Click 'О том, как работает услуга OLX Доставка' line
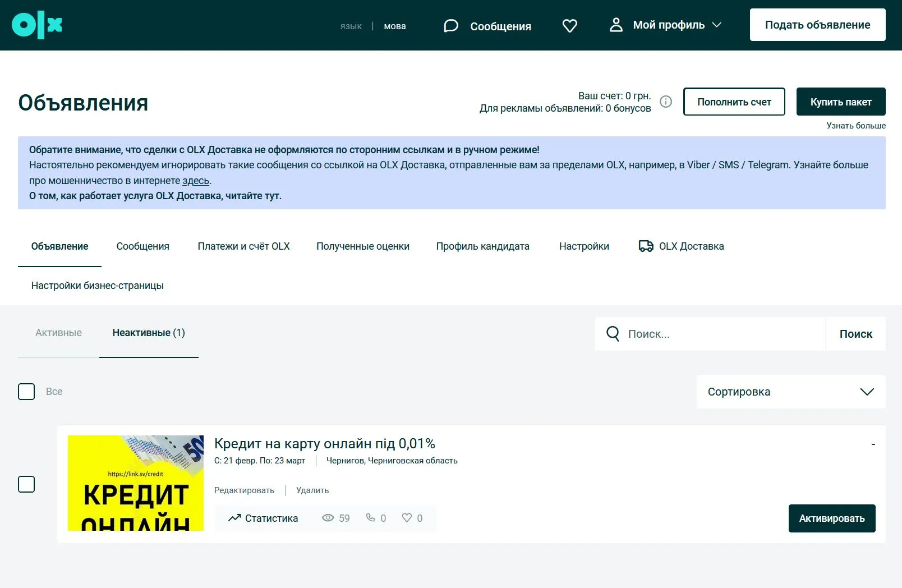The image size is (902, 588). point(155,196)
